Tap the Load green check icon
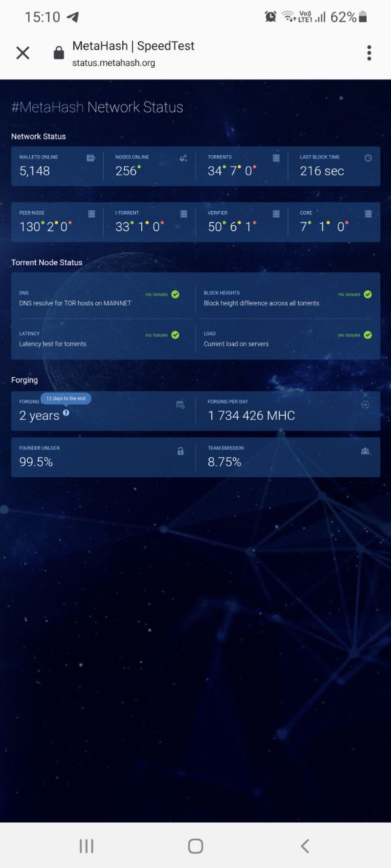 point(368,335)
